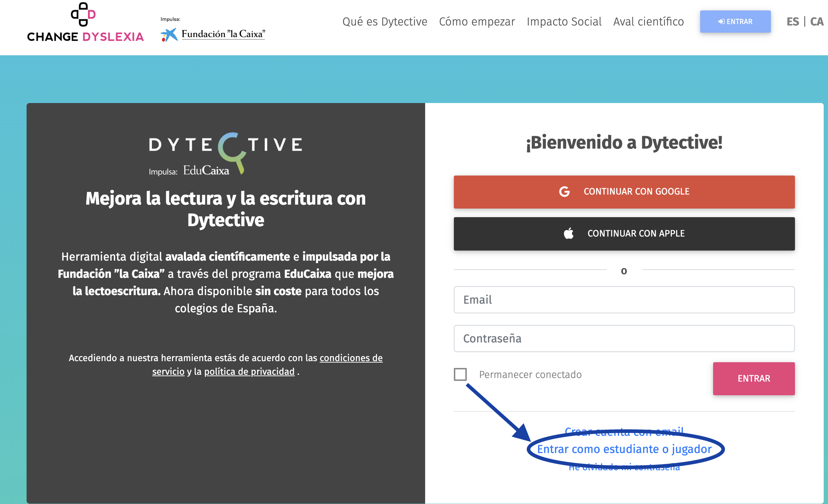Image resolution: width=828 pixels, height=504 pixels.
Task: Submit login with pink ENTRAR button
Action: tap(754, 379)
